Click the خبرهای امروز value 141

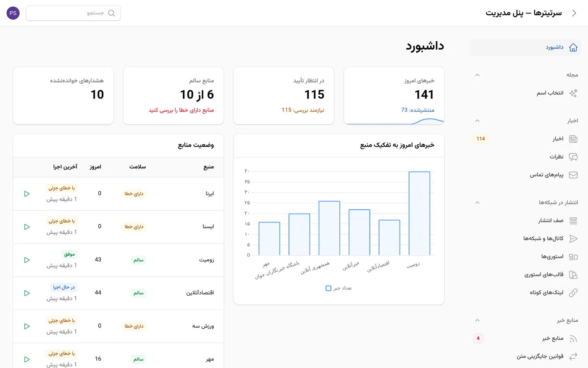(x=424, y=95)
